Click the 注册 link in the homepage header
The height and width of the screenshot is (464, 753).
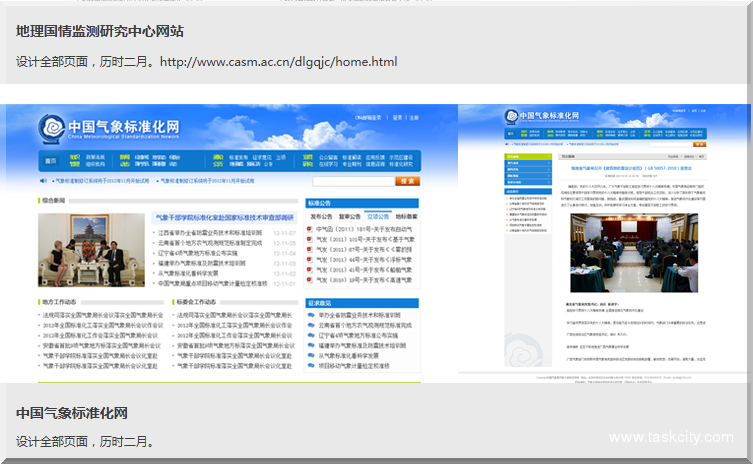pyautogui.click(x=414, y=118)
